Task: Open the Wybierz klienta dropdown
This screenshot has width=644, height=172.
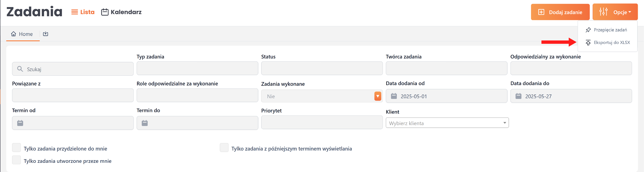Action: click(x=447, y=123)
